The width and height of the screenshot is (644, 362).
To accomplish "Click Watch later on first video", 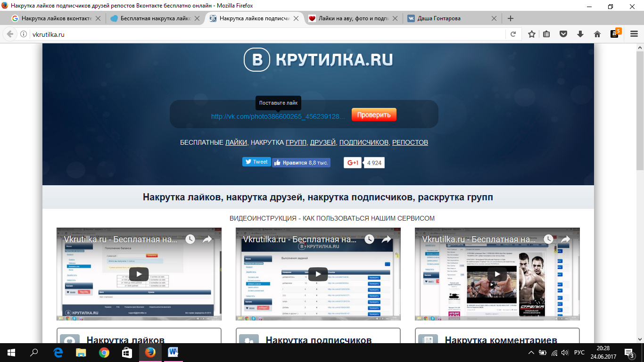I will pyautogui.click(x=190, y=239).
